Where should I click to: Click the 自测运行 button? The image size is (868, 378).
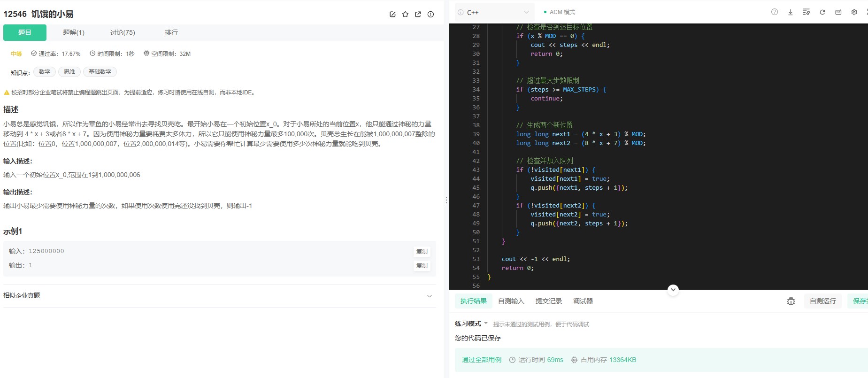[x=822, y=301]
